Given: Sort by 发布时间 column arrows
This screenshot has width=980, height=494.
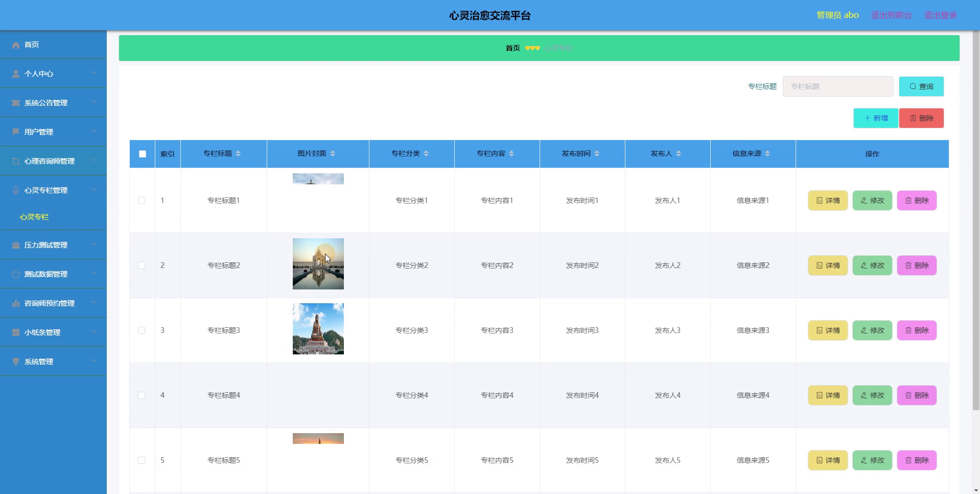Looking at the screenshot, I should [x=597, y=154].
